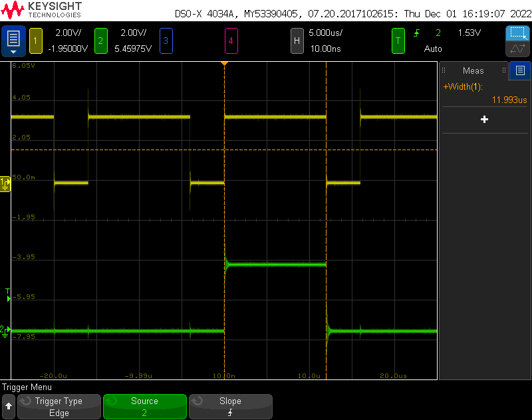Open the Horizontal timebase menu

point(297,41)
